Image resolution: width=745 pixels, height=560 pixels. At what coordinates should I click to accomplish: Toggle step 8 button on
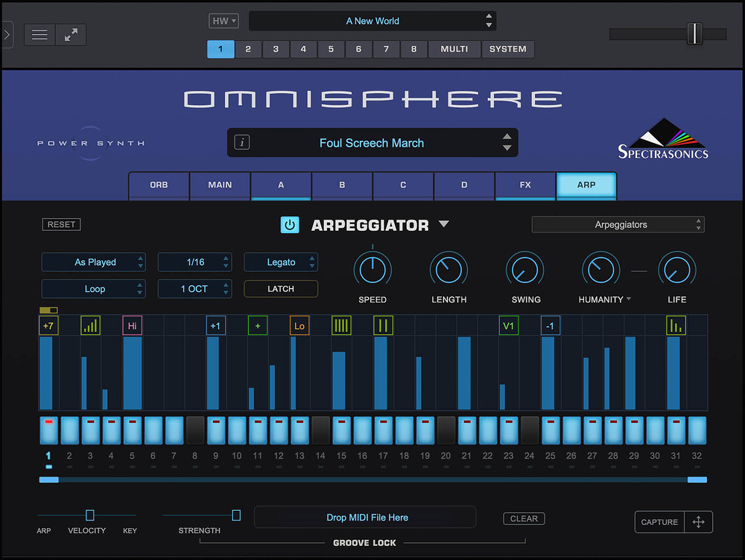tap(195, 430)
